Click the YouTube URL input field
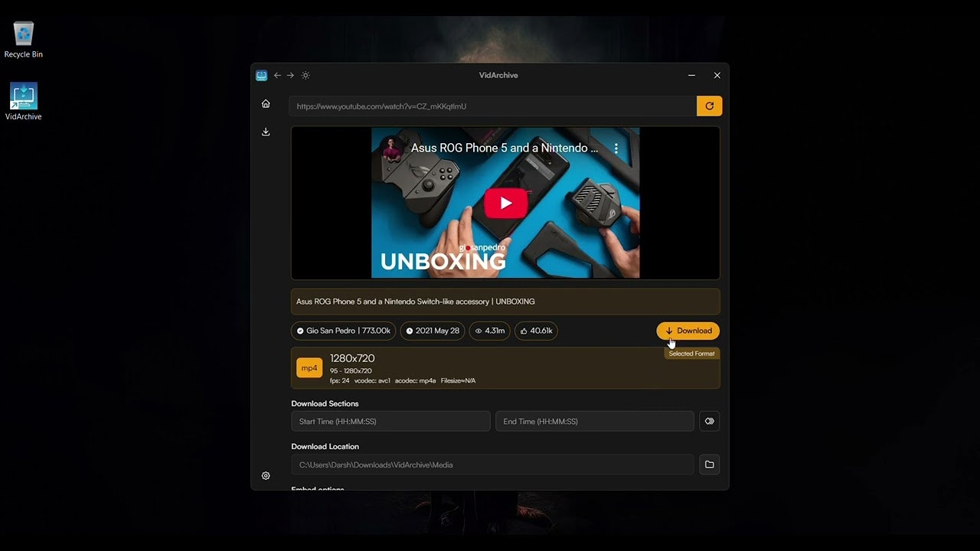Viewport: 980px width, 551px height. [490, 106]
